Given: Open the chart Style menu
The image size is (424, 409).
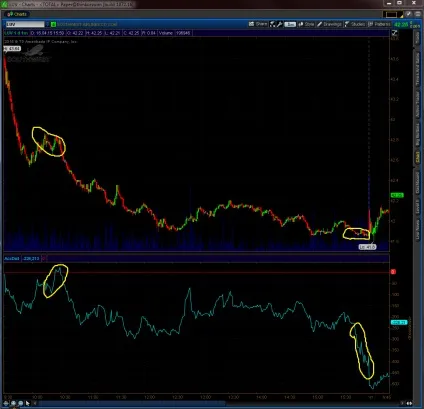Looking at the screenshot, I should coord(306,24).
